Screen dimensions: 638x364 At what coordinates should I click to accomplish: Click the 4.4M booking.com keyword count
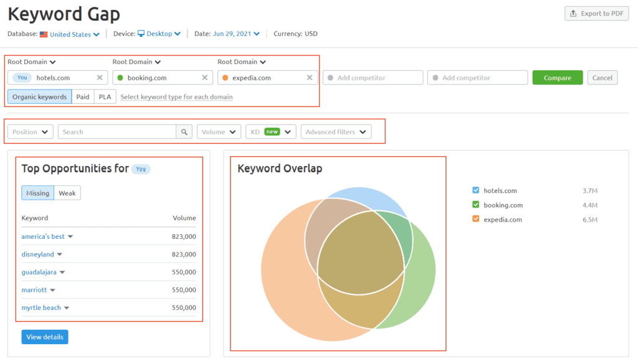[590, 205]
